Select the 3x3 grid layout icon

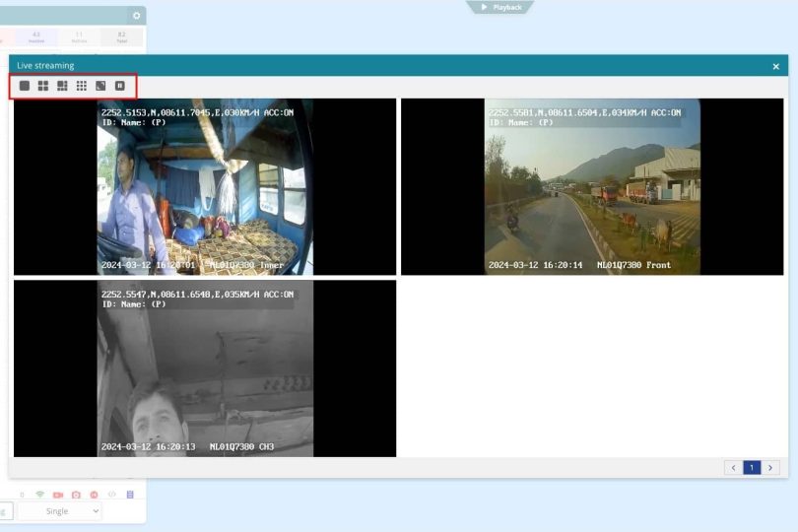pyautogui.click(x=82, y=86)
